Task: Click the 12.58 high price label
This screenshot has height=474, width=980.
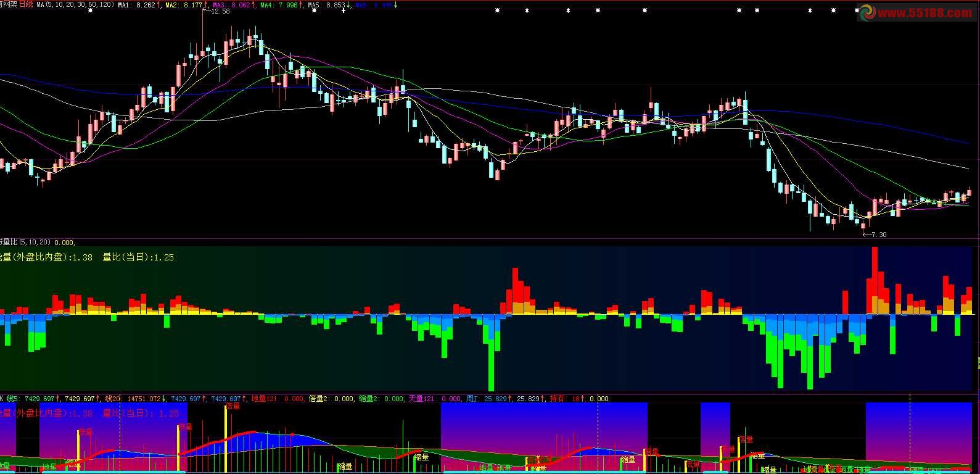Action: [x=220, y=11]
